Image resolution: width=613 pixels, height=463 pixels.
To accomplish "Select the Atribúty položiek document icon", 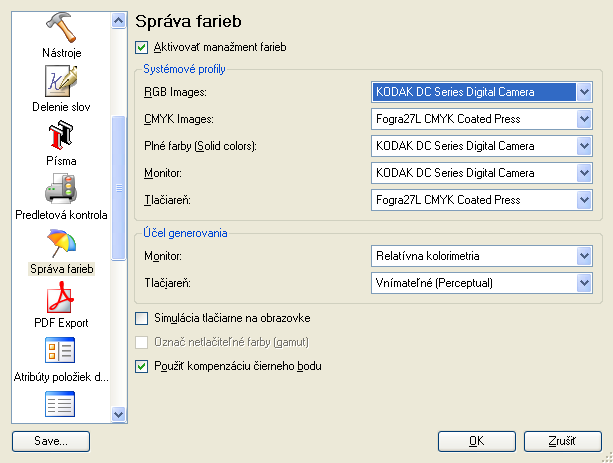I will click(60, 350).
